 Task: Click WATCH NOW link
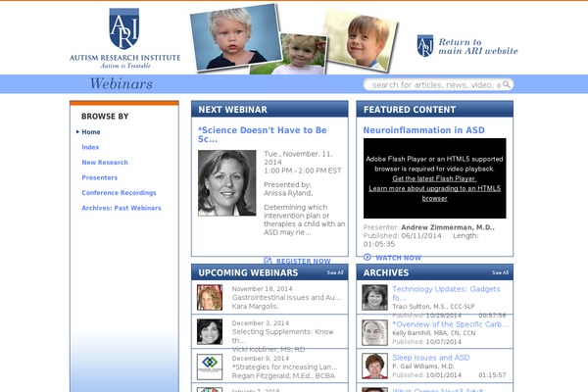click(398, 258)
